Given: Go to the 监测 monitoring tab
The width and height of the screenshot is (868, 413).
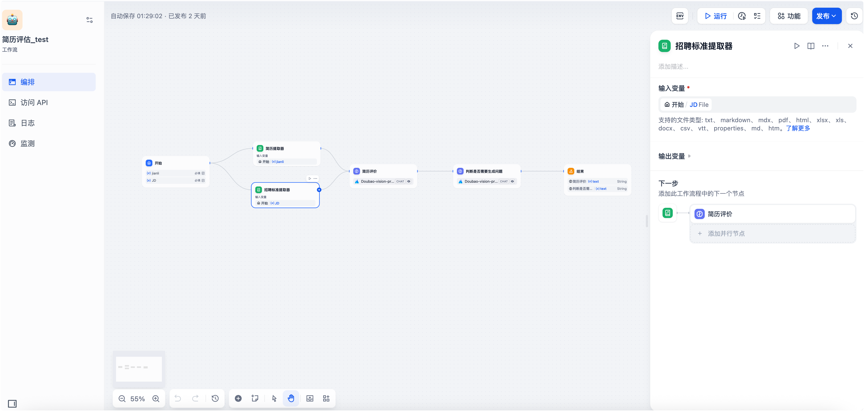Looking at the screenshot, I should coord(49,144).
